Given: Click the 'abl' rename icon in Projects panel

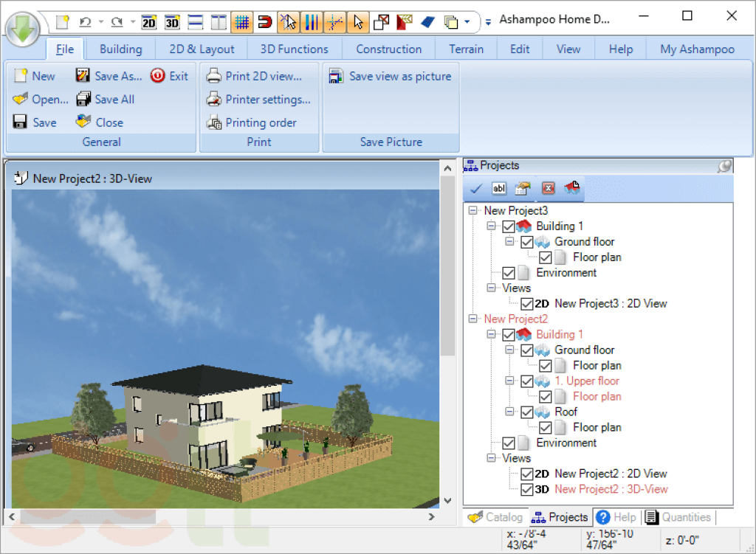Looking at the screenshot, I should pyautogui.click(x=499, y=189).
